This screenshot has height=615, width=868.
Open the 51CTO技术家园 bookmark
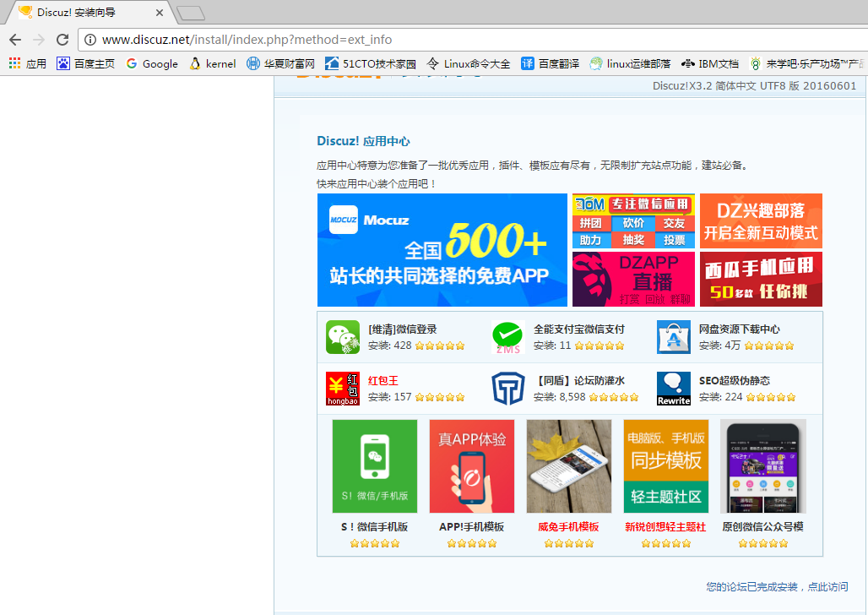371,63
